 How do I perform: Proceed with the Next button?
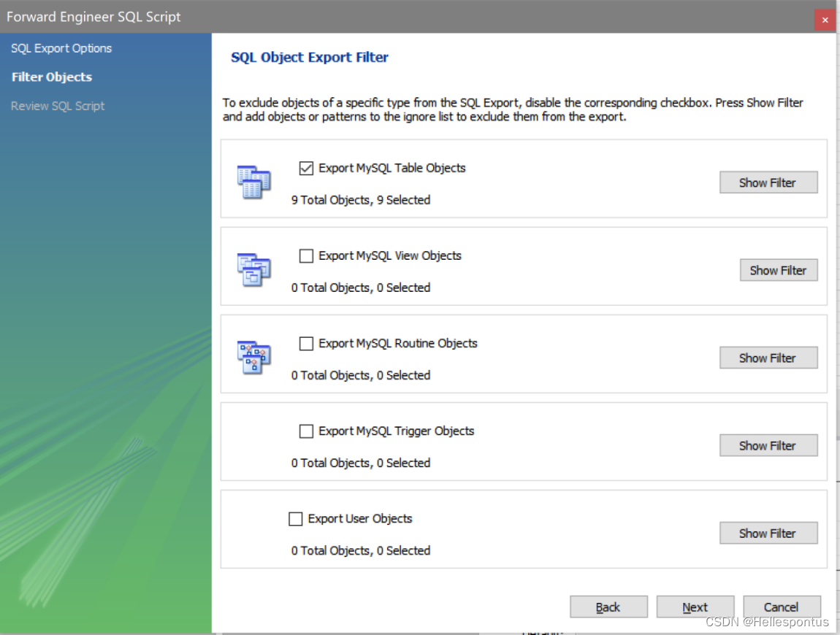coord(695,607)
